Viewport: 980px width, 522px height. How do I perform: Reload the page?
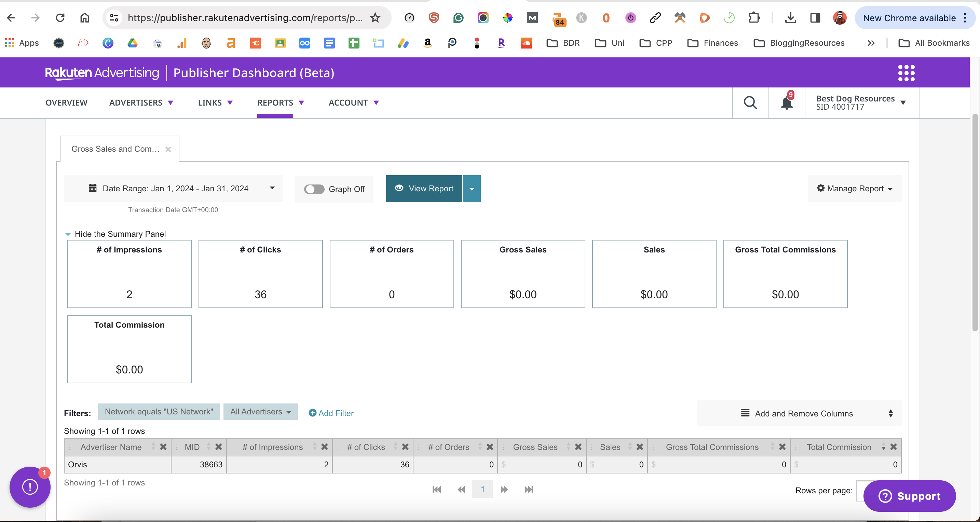[60, 17]
